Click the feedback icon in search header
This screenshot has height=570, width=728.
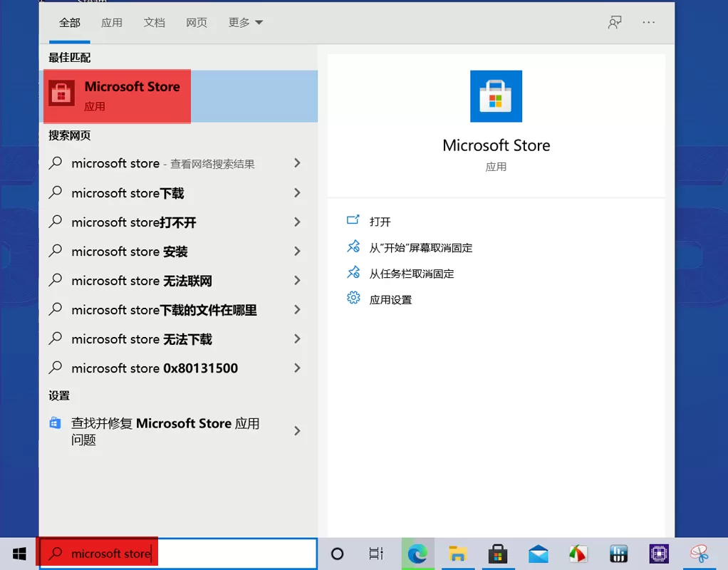[x=614, y=23]
